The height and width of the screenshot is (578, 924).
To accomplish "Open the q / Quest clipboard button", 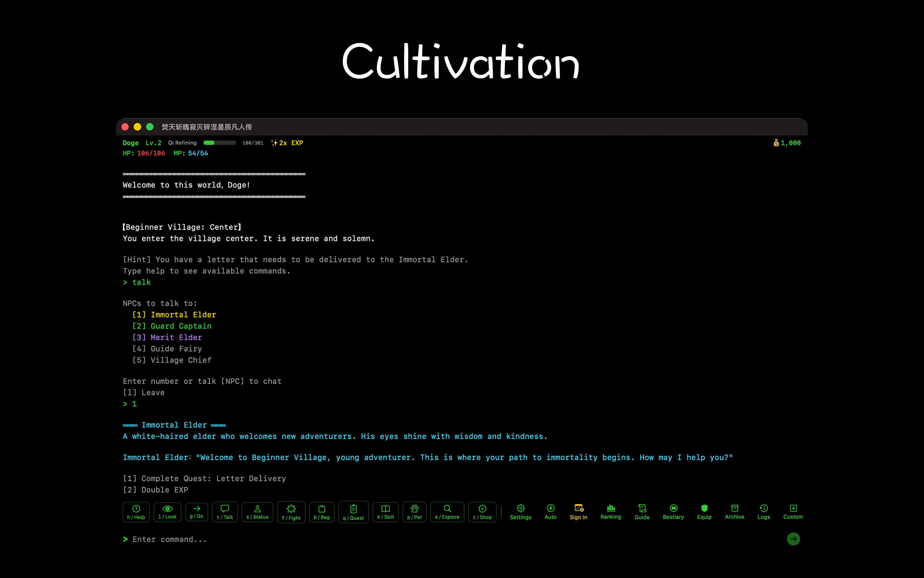I will click(353, 512).
